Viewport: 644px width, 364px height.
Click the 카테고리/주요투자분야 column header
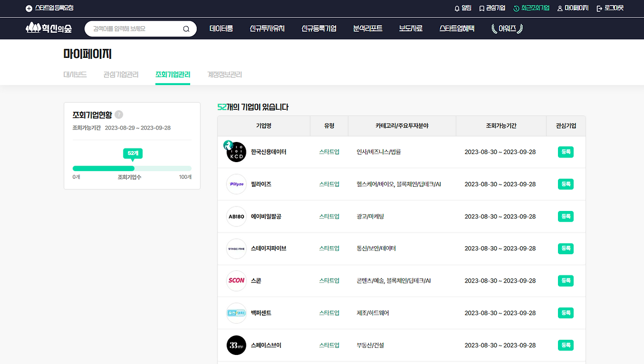pos(402,126)
